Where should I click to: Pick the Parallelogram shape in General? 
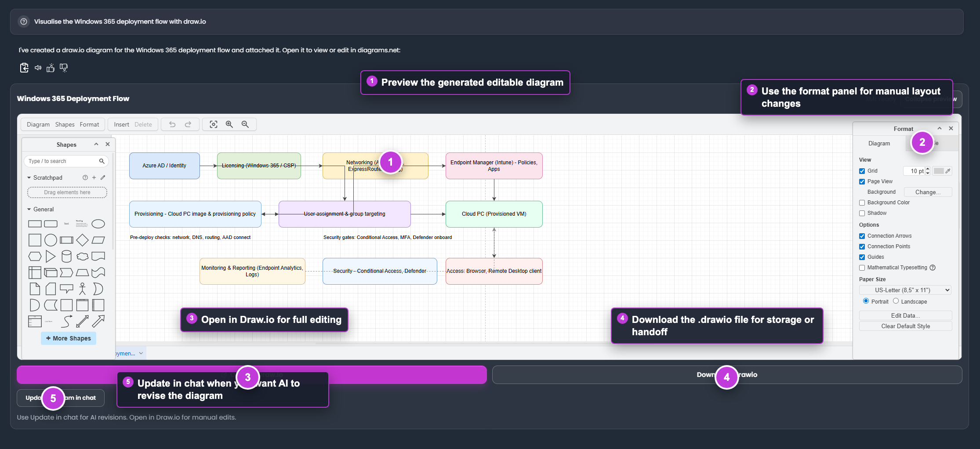point(98,240)
